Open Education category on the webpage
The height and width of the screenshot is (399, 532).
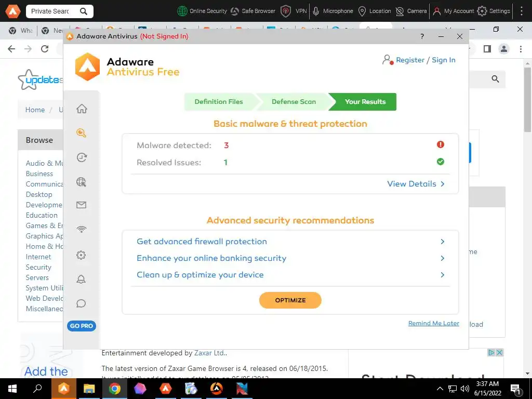42,215
